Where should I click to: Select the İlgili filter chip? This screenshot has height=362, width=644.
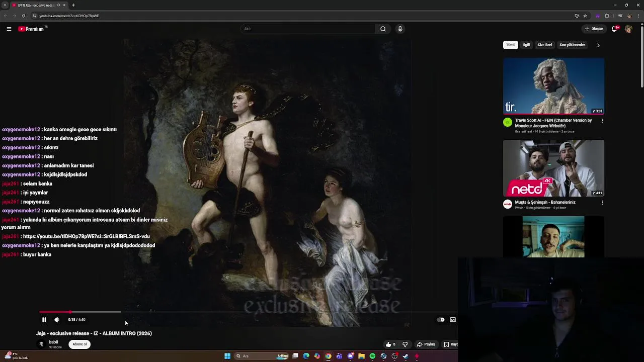pyautogui.click(x=526, y=45)
